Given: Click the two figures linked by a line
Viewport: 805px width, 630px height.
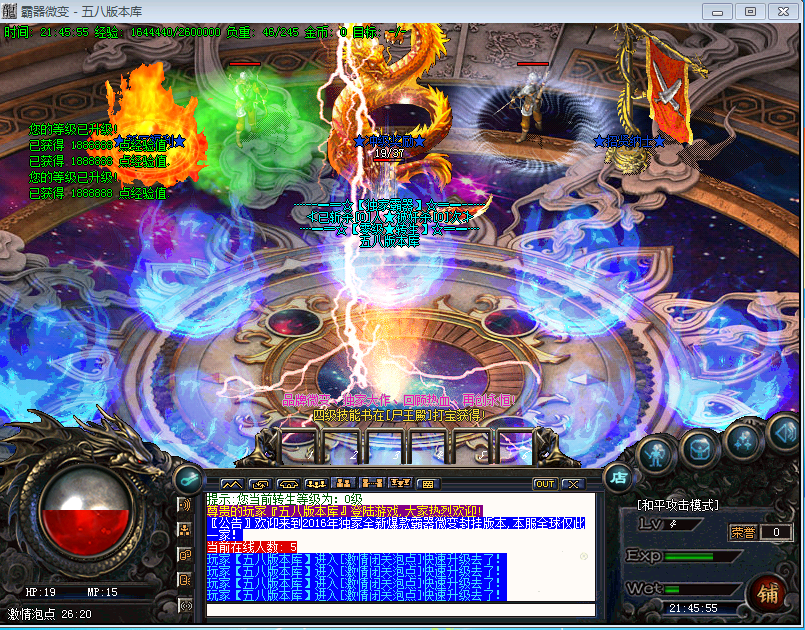Looking at the screenshot, I should [x=372, y=484].
